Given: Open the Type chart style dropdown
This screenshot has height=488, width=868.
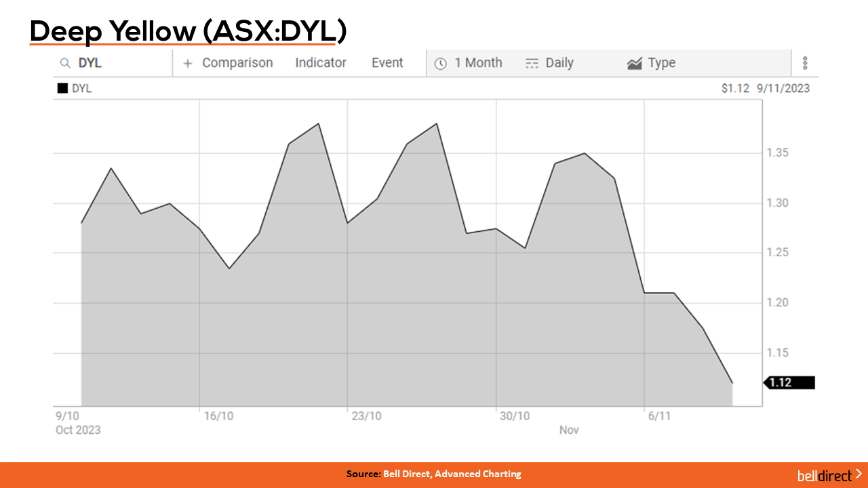Looking at the screenshot, I should pos(662,63).
